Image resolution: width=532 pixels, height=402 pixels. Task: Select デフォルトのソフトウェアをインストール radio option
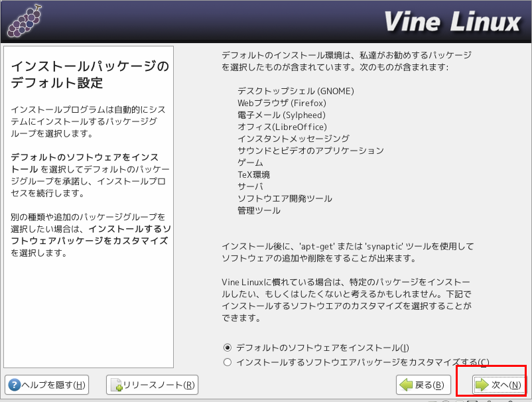[316, 348]
